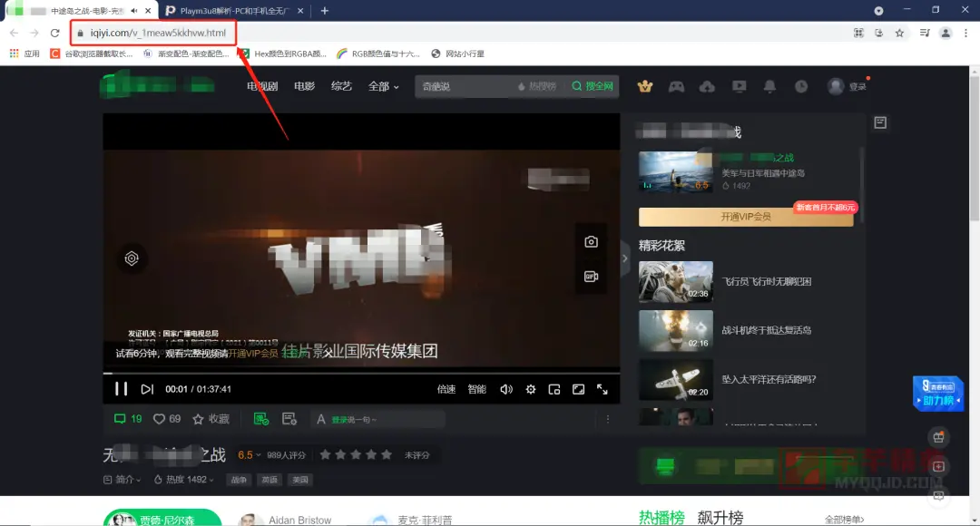Expand the 简介 synopsis section

click(122, 479)
